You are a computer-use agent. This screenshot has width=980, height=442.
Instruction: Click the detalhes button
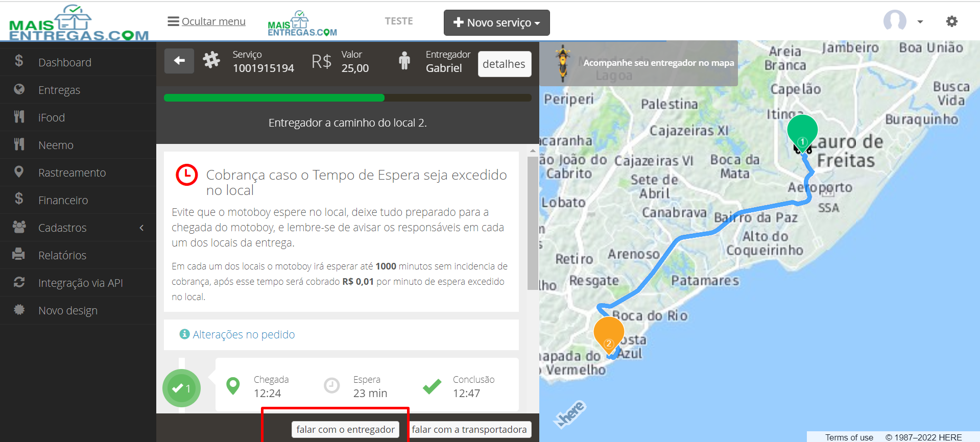(504, 64)
